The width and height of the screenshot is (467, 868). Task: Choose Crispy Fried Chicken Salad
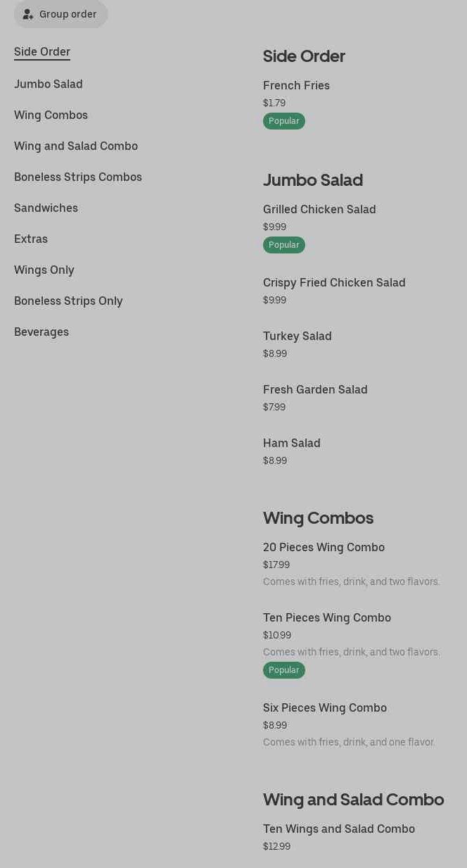pyautogui.click(x=334, y=283)
